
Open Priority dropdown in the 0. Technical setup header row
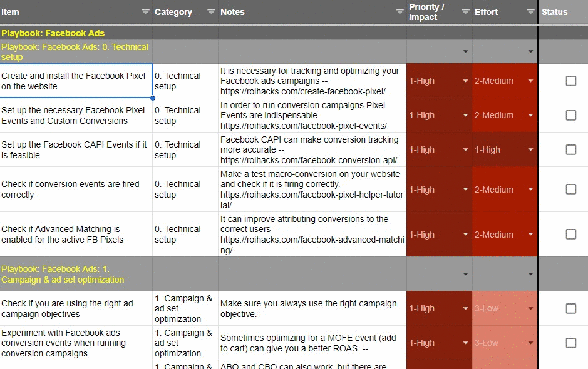[x=465, y=51]
